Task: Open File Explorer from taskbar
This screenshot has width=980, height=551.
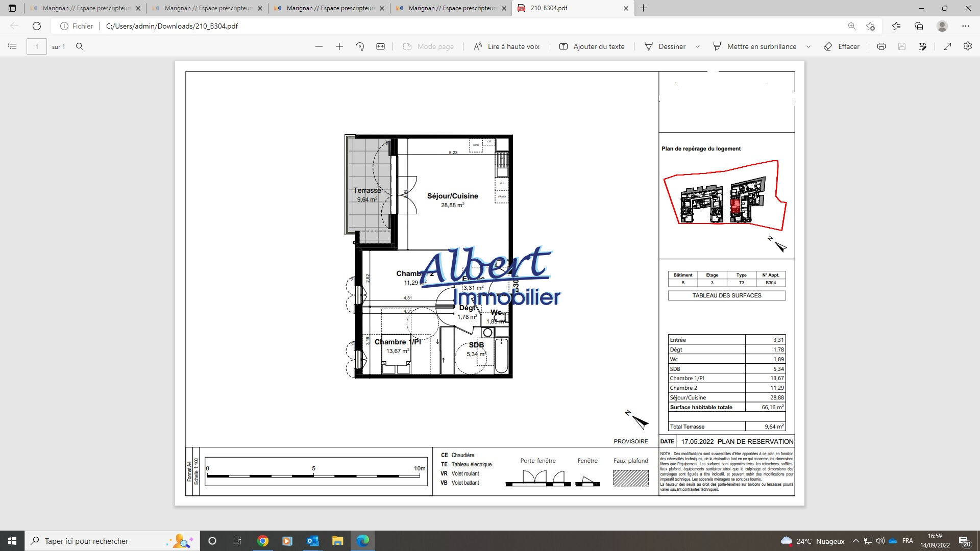Action: pyautogui.click(x=338, y=541)
